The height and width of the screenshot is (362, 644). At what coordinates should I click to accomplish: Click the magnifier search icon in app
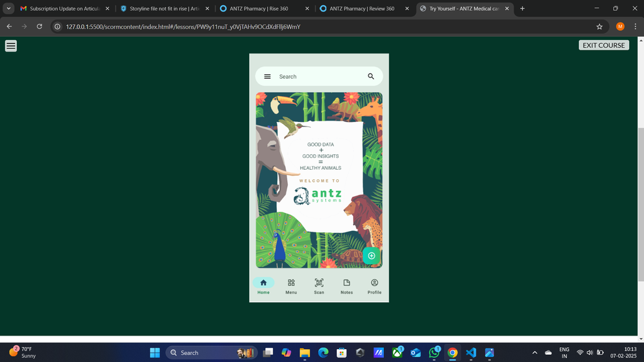point(371,76)
